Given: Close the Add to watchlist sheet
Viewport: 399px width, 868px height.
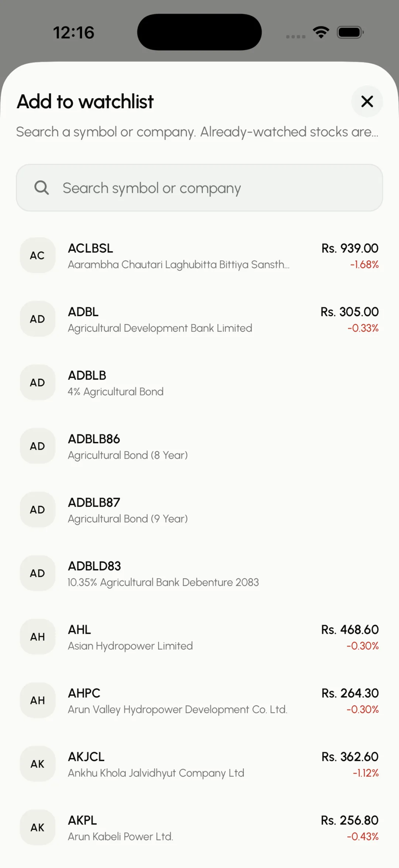Looking at the screenshot, I should 367,101.
